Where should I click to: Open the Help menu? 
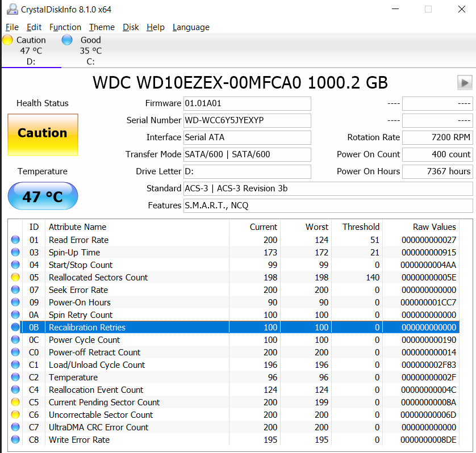[155, 27]
